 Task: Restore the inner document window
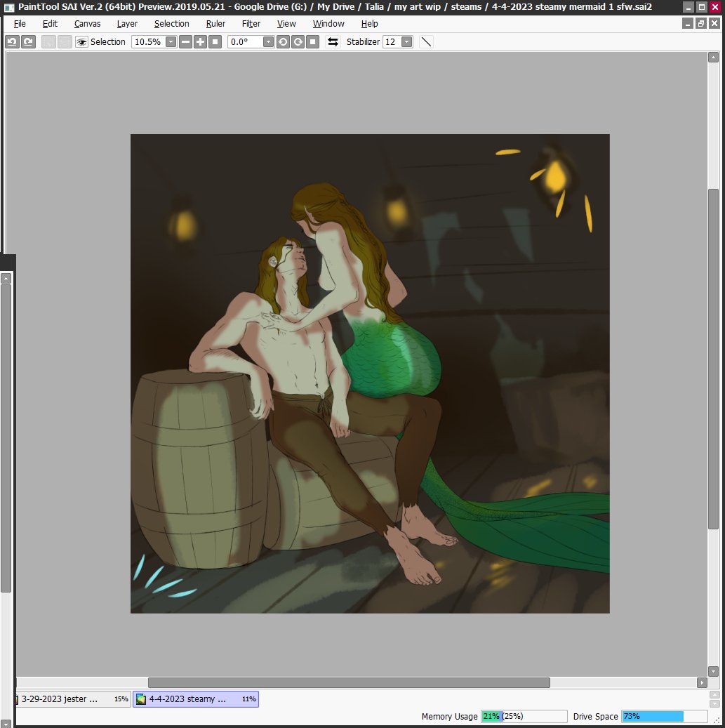point(701,23)
